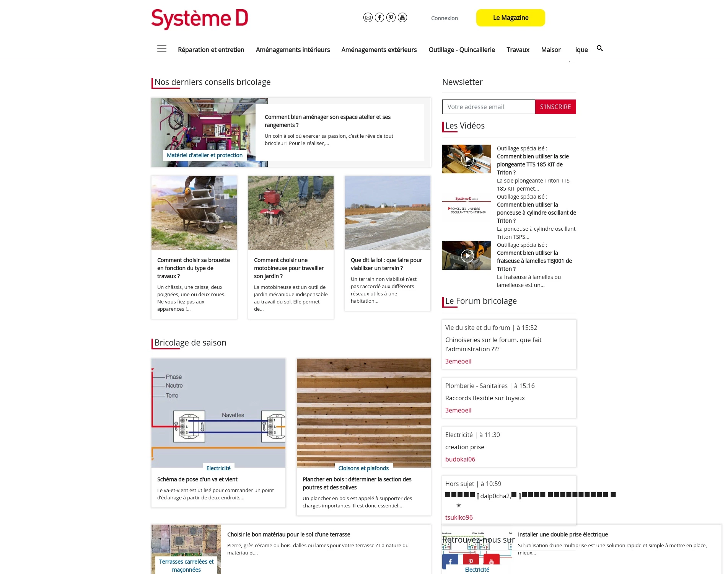728x574 pixels.
Task: Click the Les Vidéos heading
Action: [x=465, y=126]
